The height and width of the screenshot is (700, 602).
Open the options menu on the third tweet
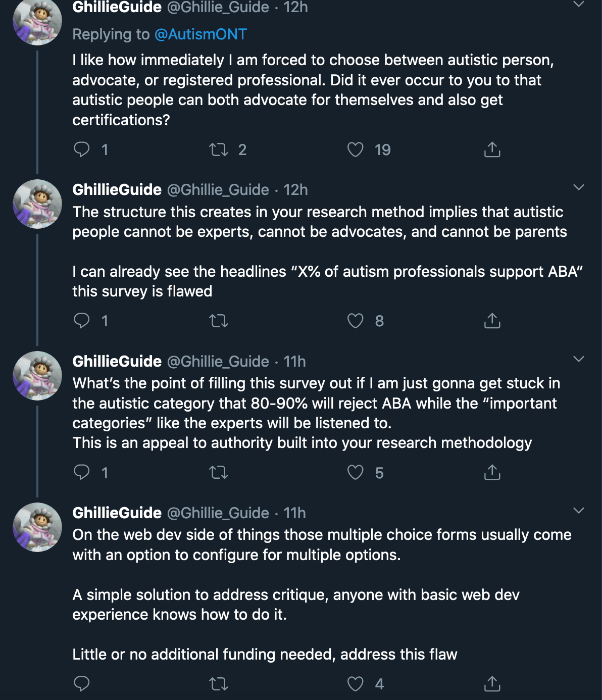579,359
